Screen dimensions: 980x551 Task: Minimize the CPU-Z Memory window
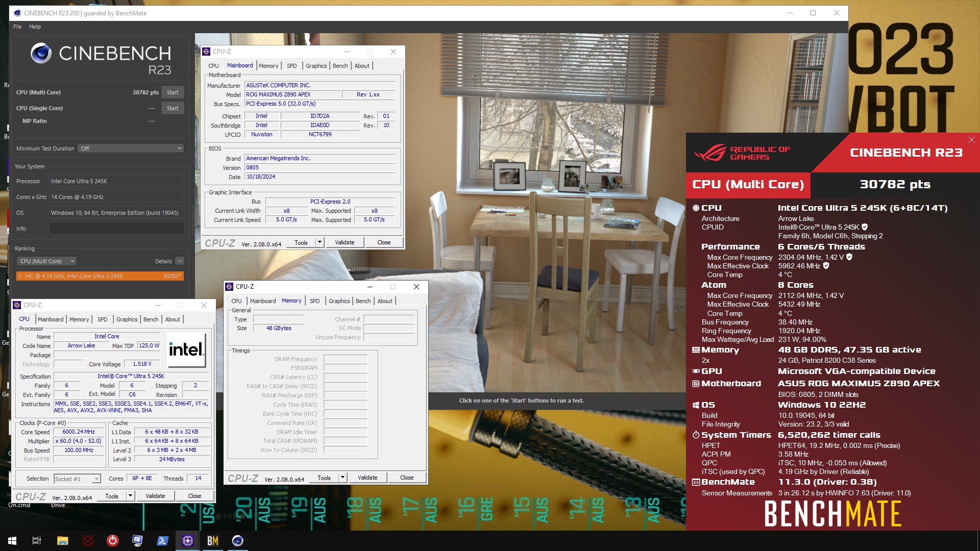click(370, 287)
